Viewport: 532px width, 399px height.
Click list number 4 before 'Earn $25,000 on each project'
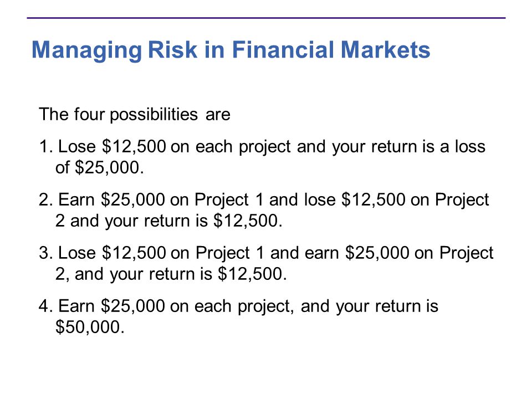(x=45, y=306)
